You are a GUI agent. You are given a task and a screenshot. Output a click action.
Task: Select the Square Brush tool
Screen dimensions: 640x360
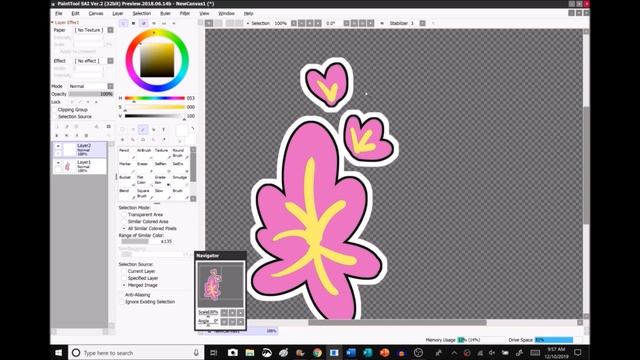pos(144,193)
